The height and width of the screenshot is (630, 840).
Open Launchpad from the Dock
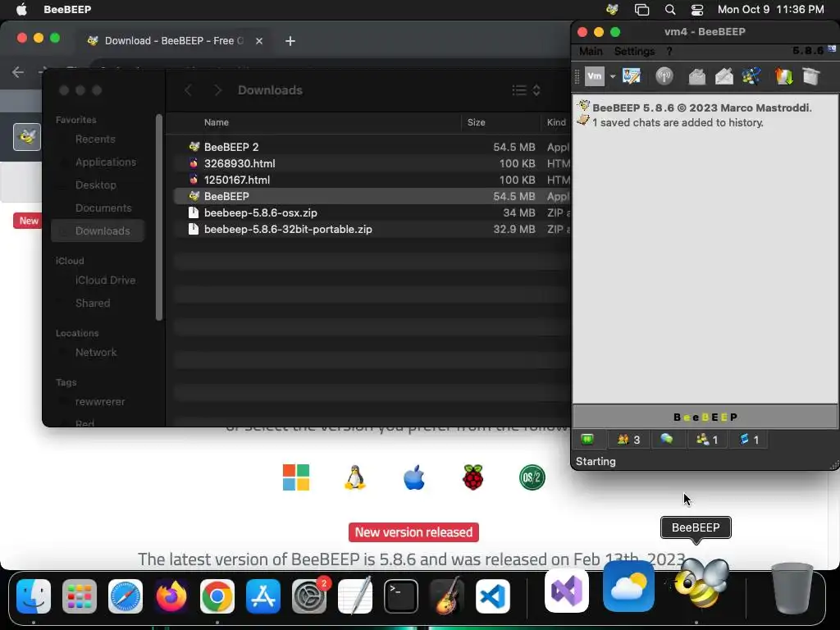(x=80, y=596)
